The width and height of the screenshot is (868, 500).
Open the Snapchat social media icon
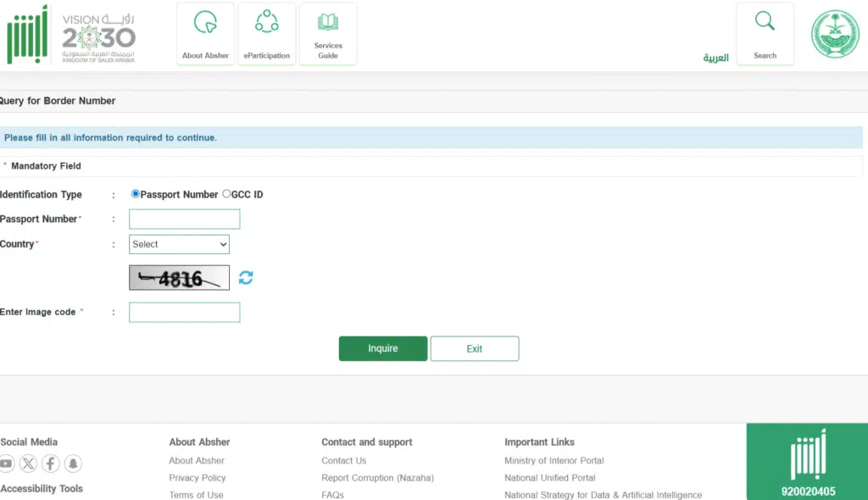pos(73,464)
